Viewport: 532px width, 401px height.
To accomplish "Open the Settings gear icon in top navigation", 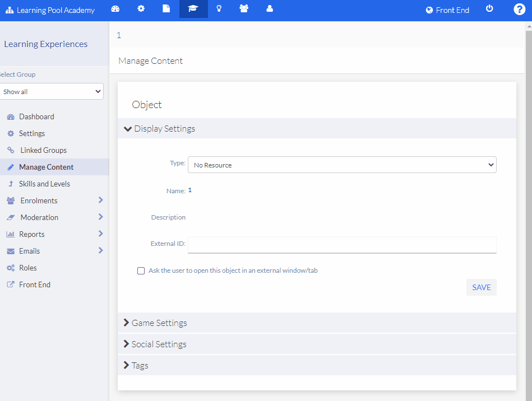I will 141,9.
